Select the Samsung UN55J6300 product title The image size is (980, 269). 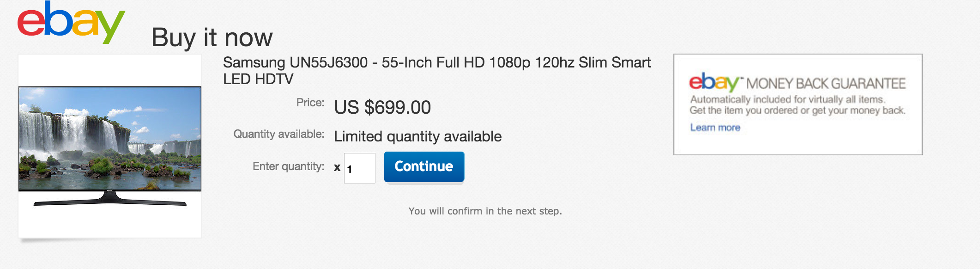tap(436, 62)
